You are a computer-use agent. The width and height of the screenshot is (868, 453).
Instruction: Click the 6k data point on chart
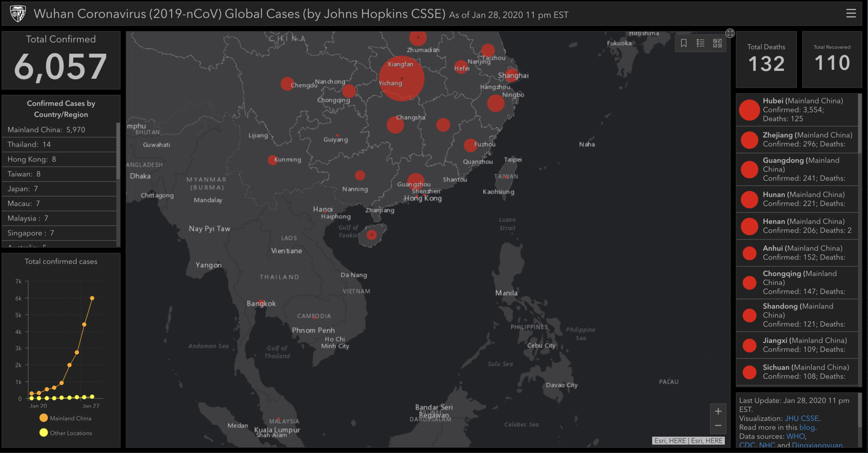(92, 298)
